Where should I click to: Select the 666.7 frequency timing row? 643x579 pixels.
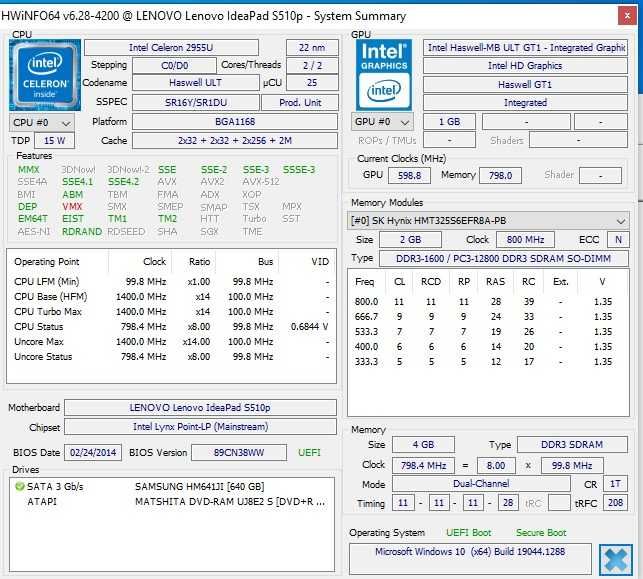488,317
